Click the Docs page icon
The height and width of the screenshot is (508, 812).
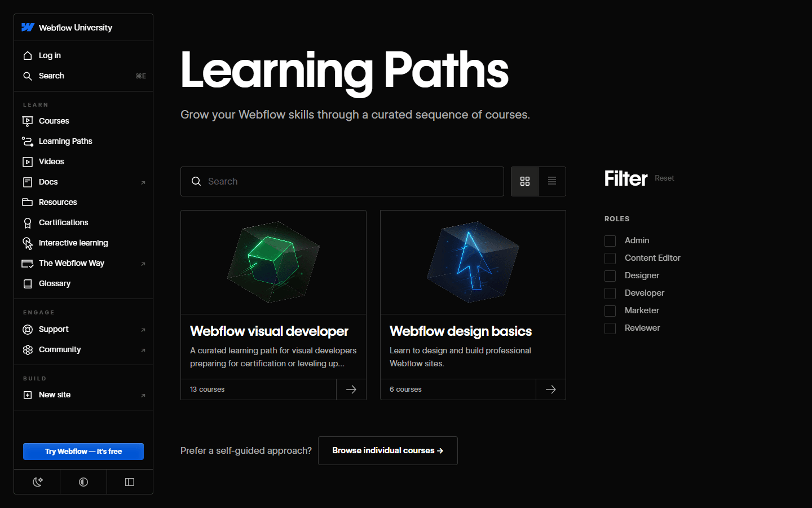click(28, 182)
